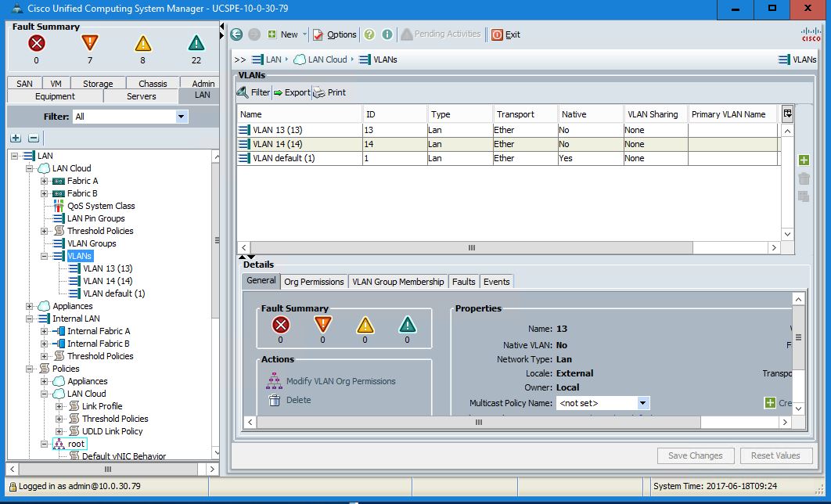Click the major faults icon showing 7

tap(89, 44)
